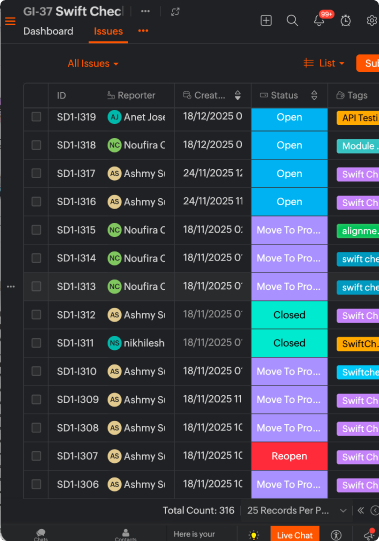Switch to the Dashboard tab
Image resolution: width=379 pixels, height=541 pixels.
coord(48,31)
